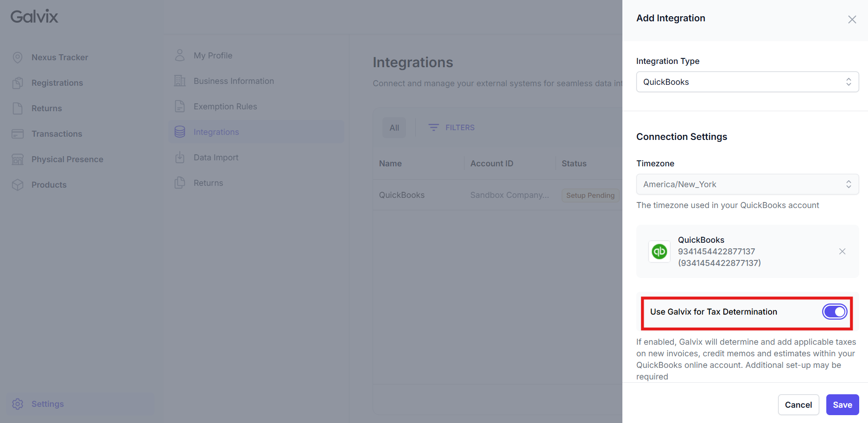Select Integrations settings item
The image size is (868, 423).
tap(256, 132)
